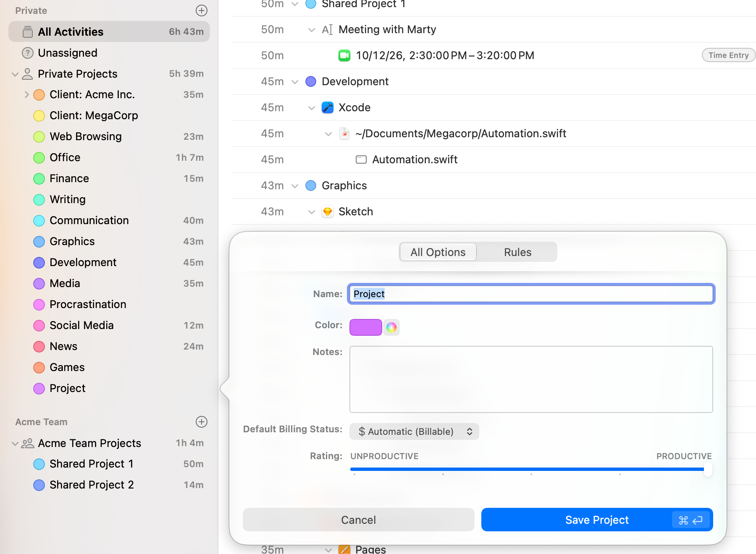756x554 pixels.
Task: Add a new project in the Private section
Action: point(202,10)
